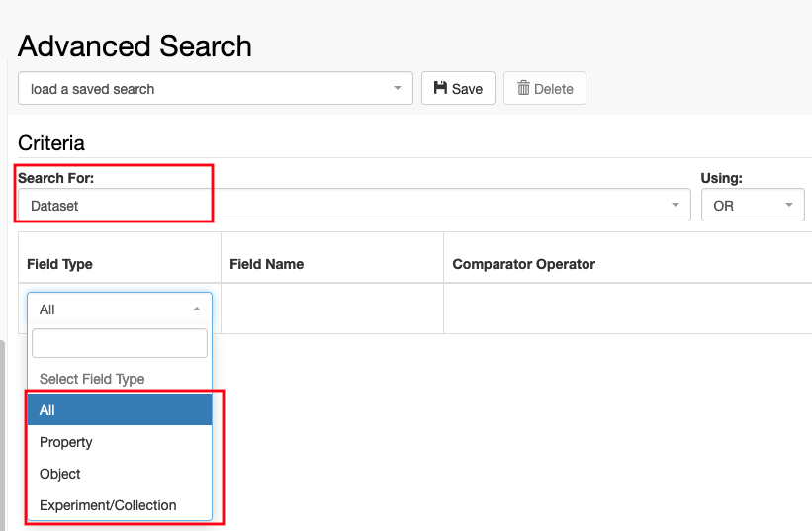Open the load a saved search dropdown
Viewport: 812px width, 531px height.
[x=216, y=88]
